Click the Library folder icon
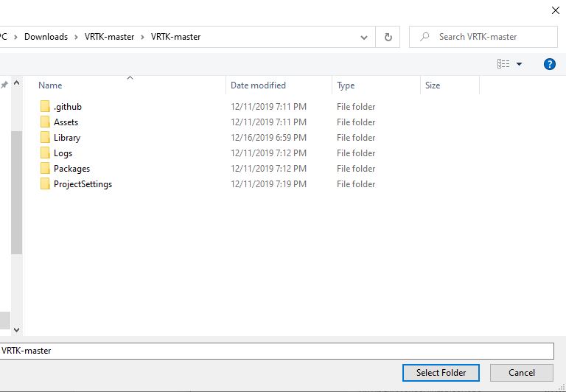 point(46,138)
